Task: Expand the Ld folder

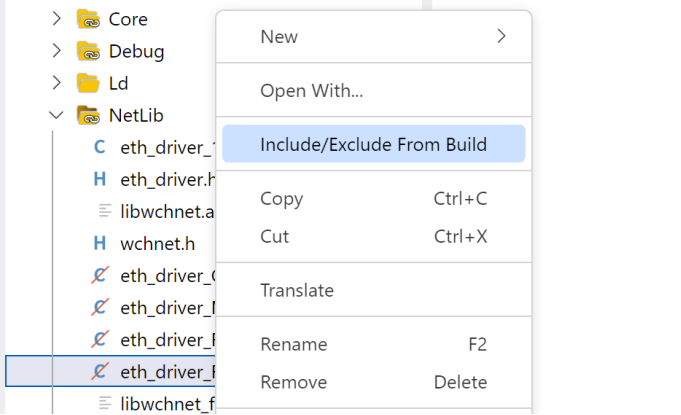Action: [56, 83]
